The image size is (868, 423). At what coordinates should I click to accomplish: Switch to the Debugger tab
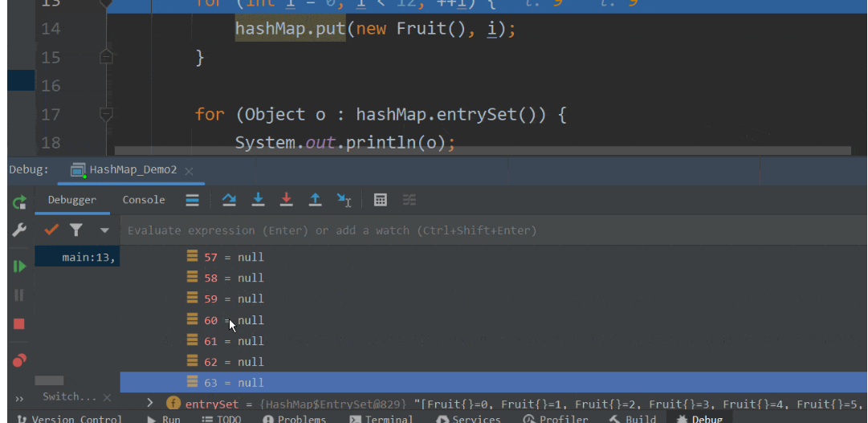click(72, 200)
